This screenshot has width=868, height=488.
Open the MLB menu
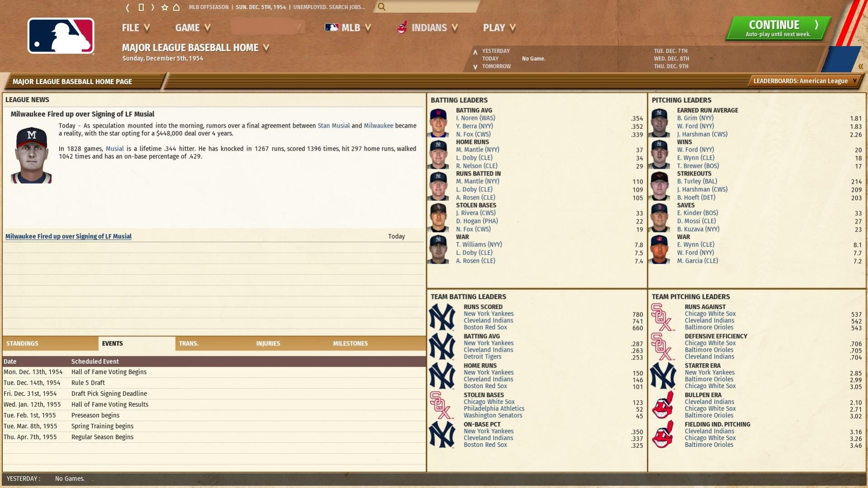[x=348, y=28]
